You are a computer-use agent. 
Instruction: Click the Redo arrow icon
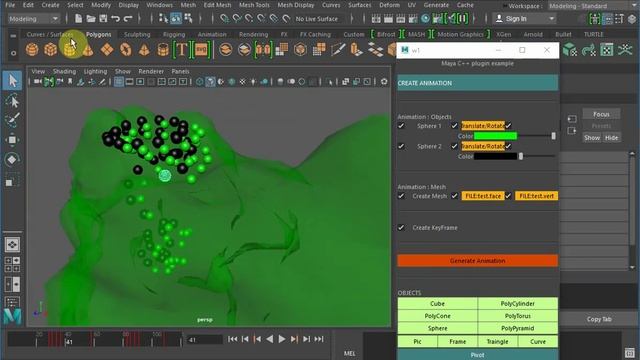click(128, 19)
